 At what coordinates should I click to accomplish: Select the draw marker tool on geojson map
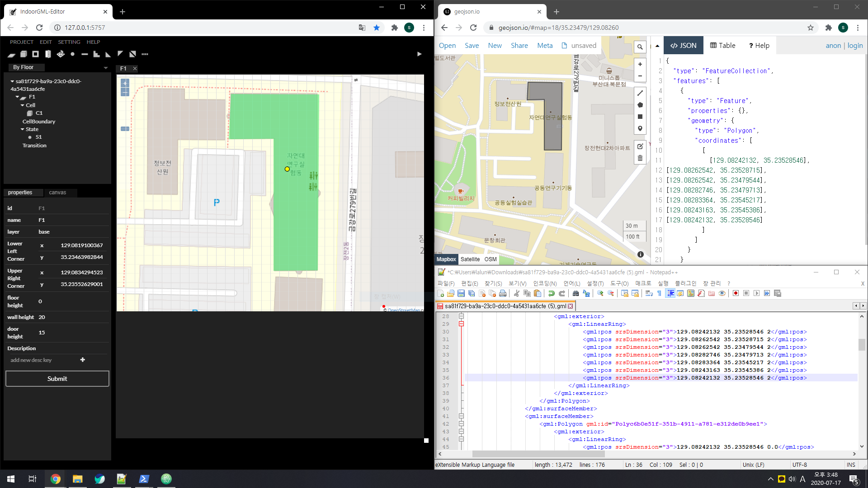click(640, 129)
